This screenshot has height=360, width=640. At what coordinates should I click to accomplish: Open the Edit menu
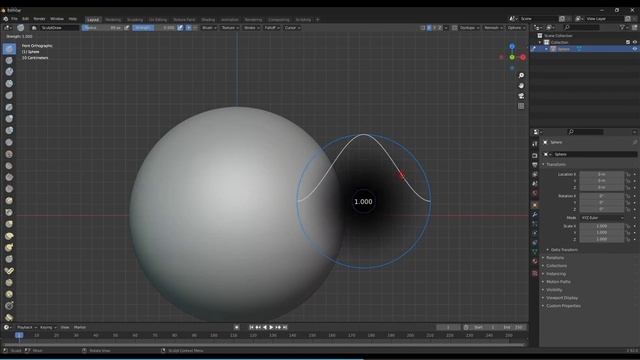click(x=25, y=19)
